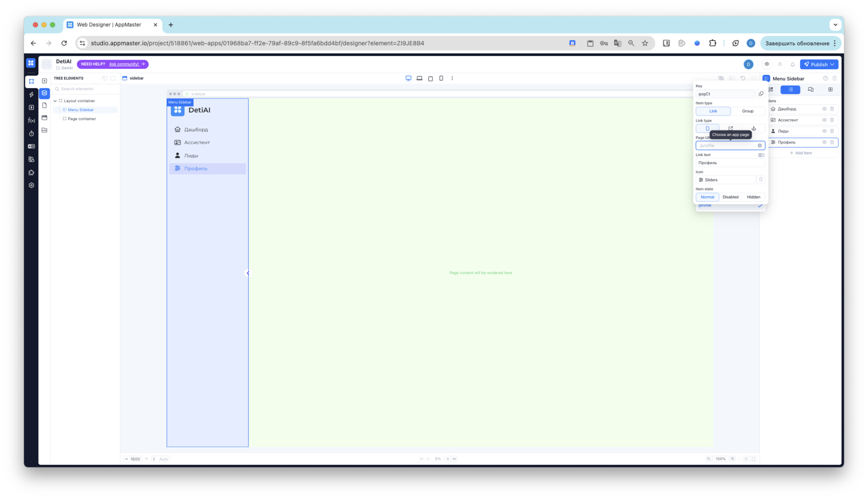868x499 pixels.
Task: Set item type to Group
Action: click(x=748, y=111)
